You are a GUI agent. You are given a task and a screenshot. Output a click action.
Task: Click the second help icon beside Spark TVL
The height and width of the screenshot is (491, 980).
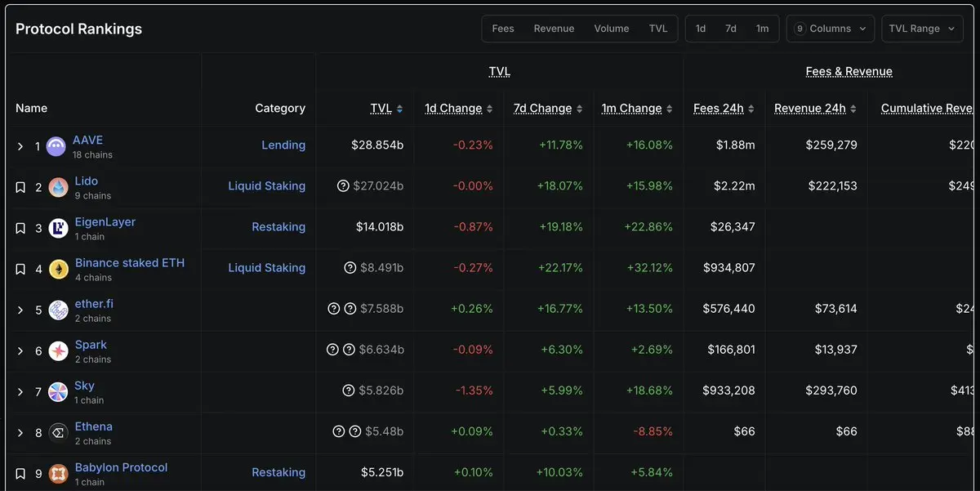(x=349, y=350)
